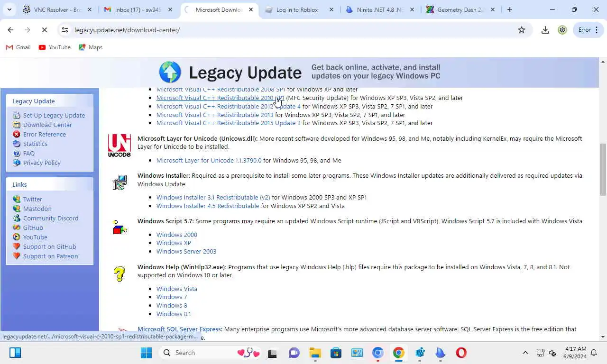Image resolution: width=607 pixels, height=364 pixels.
Task: Open the Set Up Legacy Update sidebar icon
Action: (17, 115)
